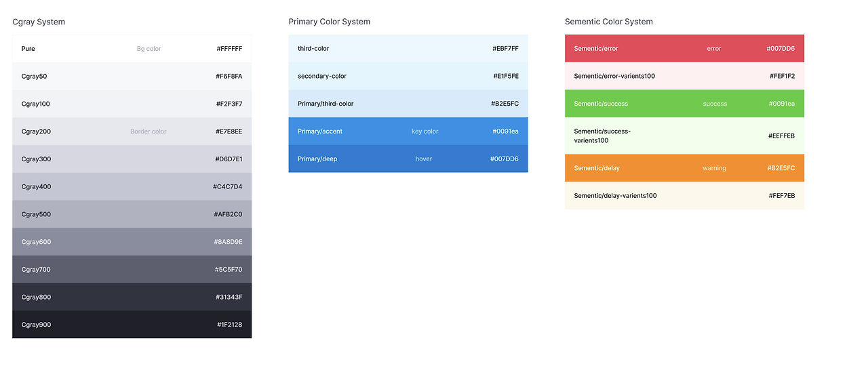Click the "Cgray System" heading
The height and width of the screenshot is (368, 868).
click(x=39, y=22)
